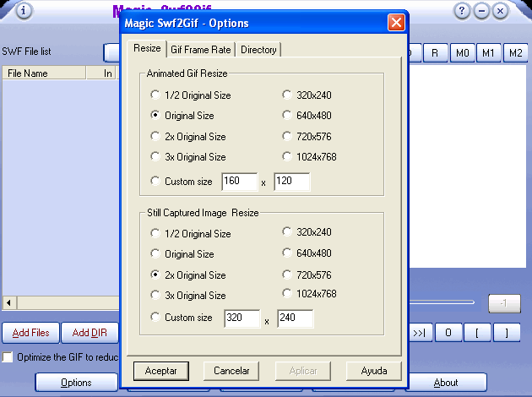532x397 pixels.
Task: Close the Options dialog with red X
Action: pyautogui.click(x=396, y=23)
